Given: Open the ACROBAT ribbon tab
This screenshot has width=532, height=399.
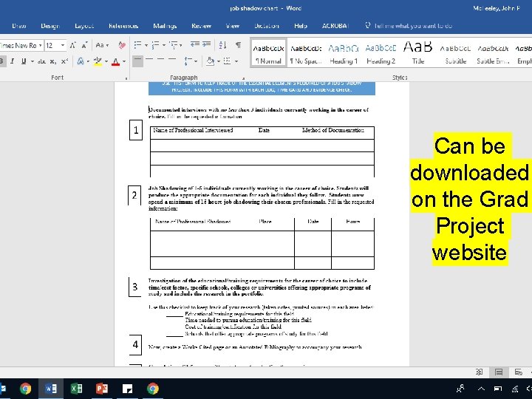Looking at the screenshot, I should 335,26.
